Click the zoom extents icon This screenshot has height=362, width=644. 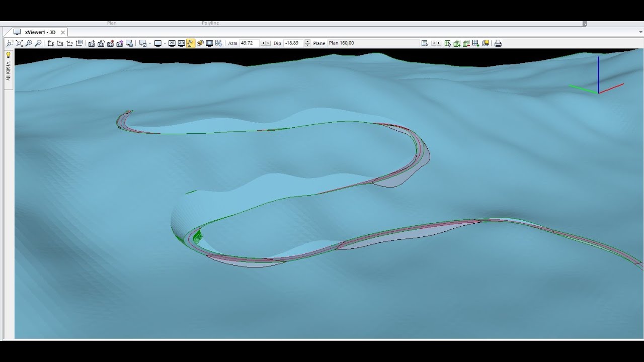tap(19, 43)
